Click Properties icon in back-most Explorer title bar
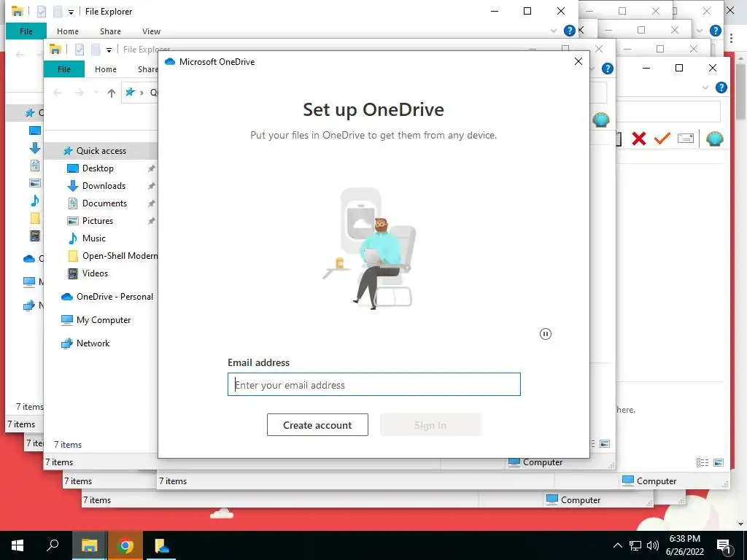 pos(42,12)
